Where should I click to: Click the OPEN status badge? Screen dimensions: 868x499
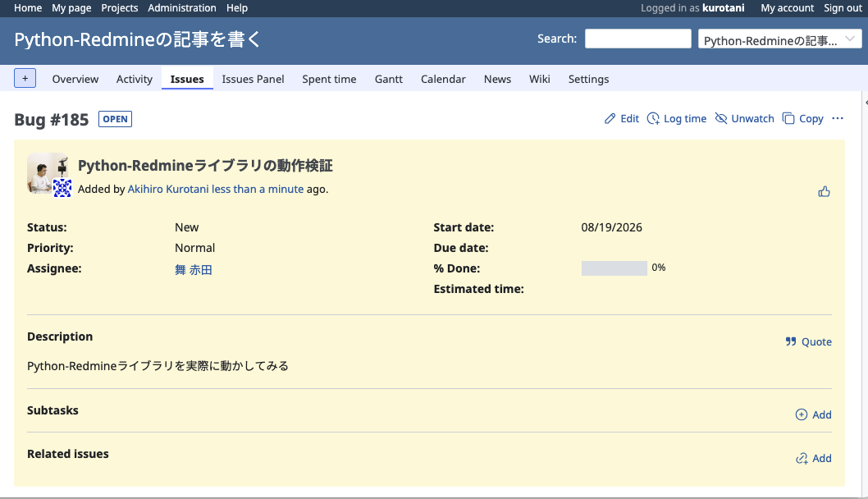(115, 119)
